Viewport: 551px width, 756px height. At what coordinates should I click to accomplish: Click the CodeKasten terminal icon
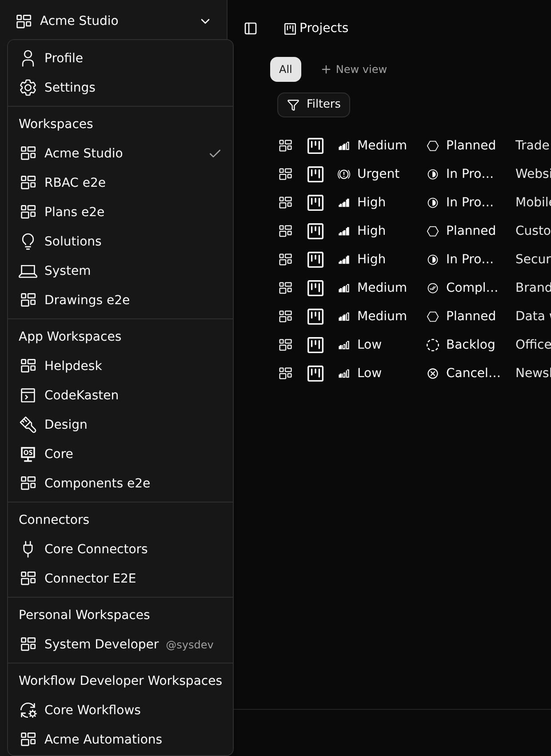(28, 395)
